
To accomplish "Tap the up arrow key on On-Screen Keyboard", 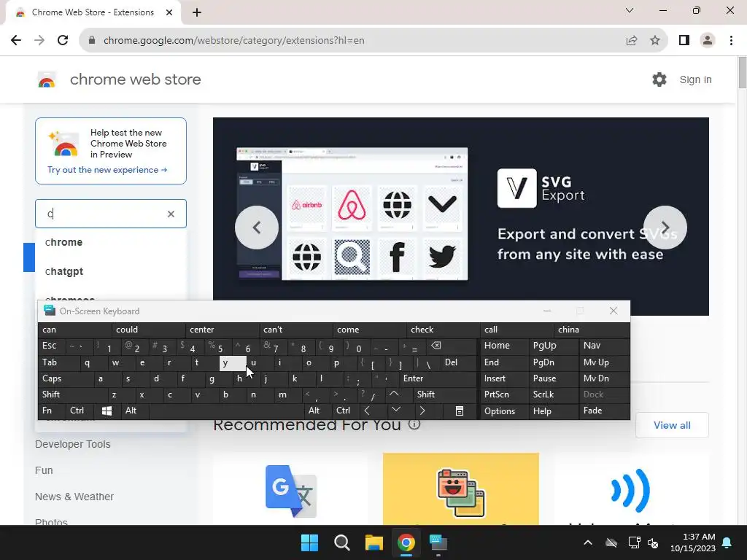I will click(x=394, y=394).
